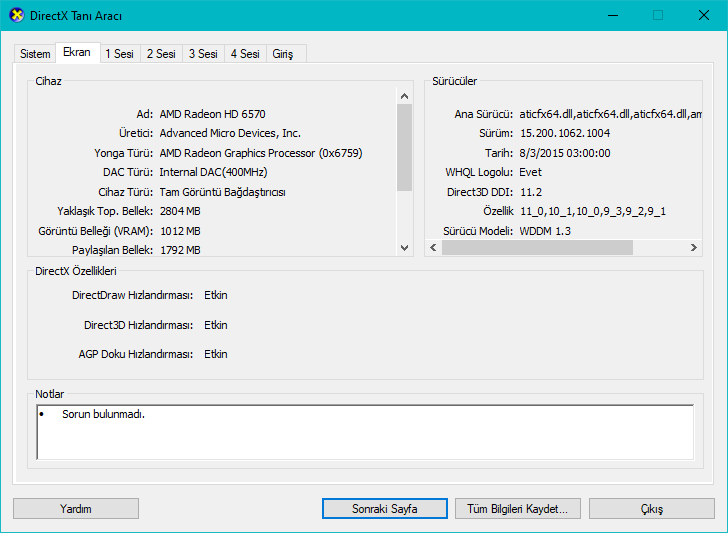Go to the 3 Sesi tab
This screenshot has width=728, height=533.
pos(203,54)
